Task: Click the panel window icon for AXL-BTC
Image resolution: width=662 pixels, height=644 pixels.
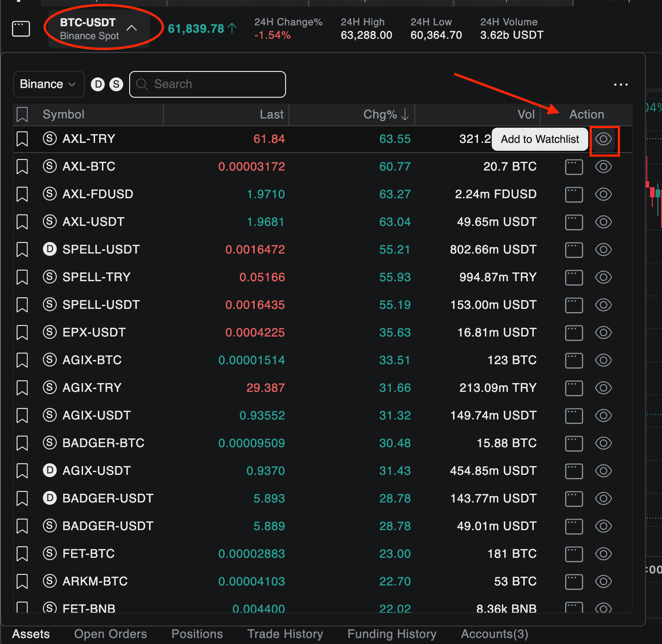Action: click(574, 167)
